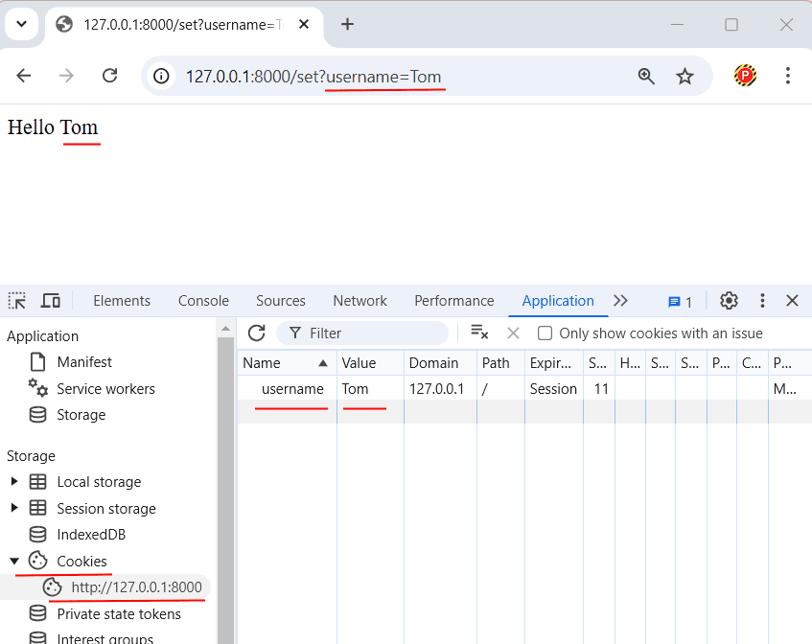Sort cookies by Domain column
The height and width of the screenshot is (644, 812).
point(441,363)
